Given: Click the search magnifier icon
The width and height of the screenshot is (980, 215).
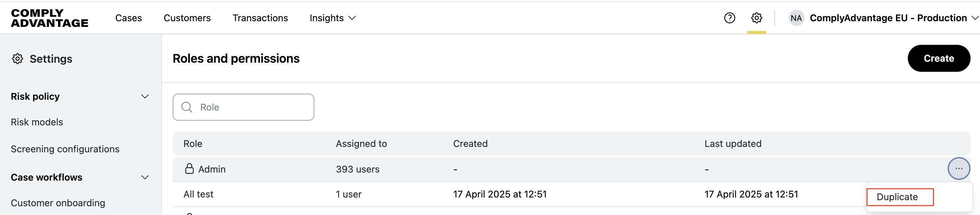Looking at the screenshot, I should coord(186,107).
